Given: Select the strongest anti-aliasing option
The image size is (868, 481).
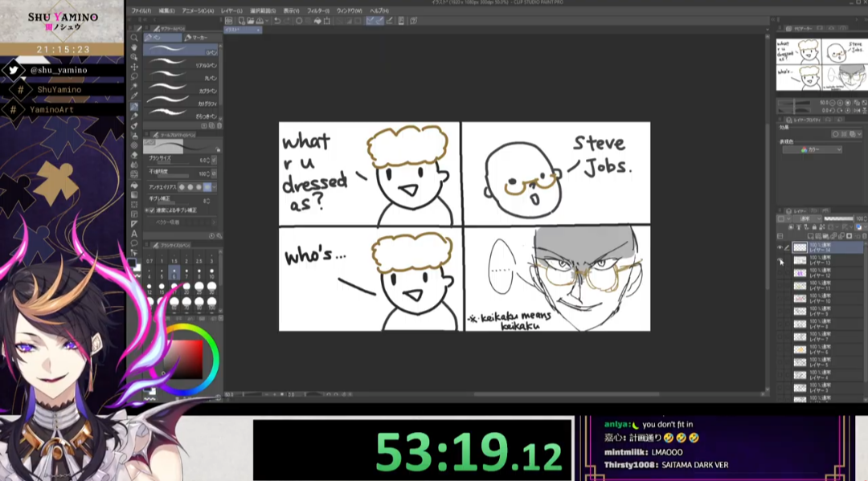Looking at the screenshot, I should 207,187.
